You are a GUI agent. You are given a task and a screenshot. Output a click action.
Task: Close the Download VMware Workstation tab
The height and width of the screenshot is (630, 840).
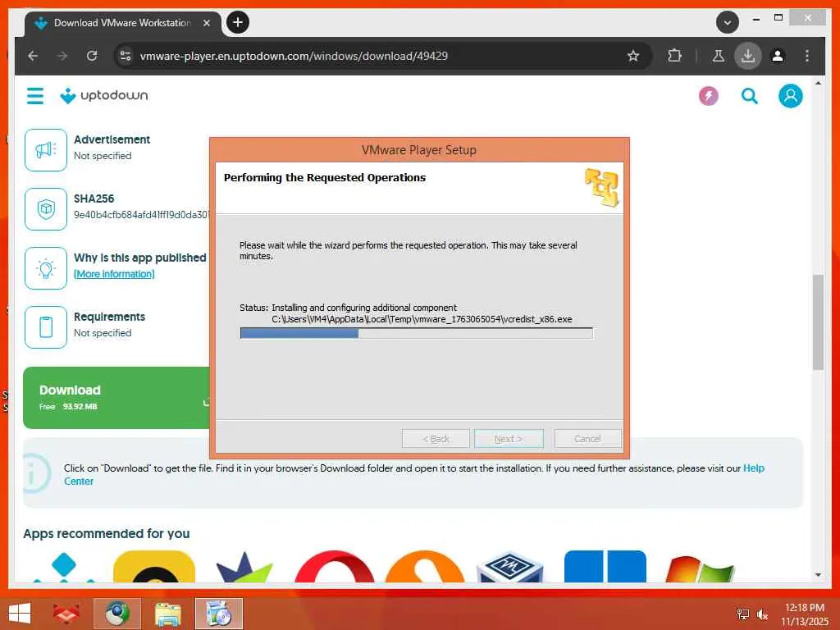pyautogui.click(x=207, y=23)
